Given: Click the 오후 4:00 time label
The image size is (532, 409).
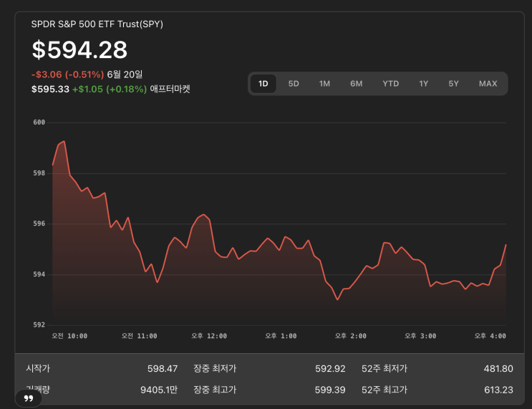Looking at the screenshot, I should tap(490, 336).
